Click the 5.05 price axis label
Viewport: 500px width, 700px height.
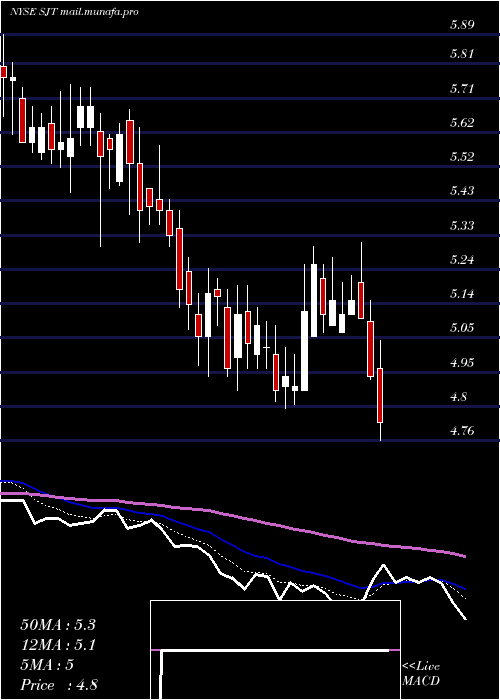click(462, 328)
